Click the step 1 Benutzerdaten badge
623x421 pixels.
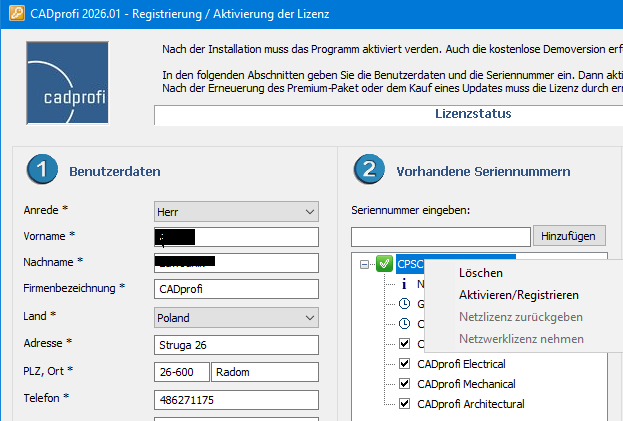[x=42, y=170]
